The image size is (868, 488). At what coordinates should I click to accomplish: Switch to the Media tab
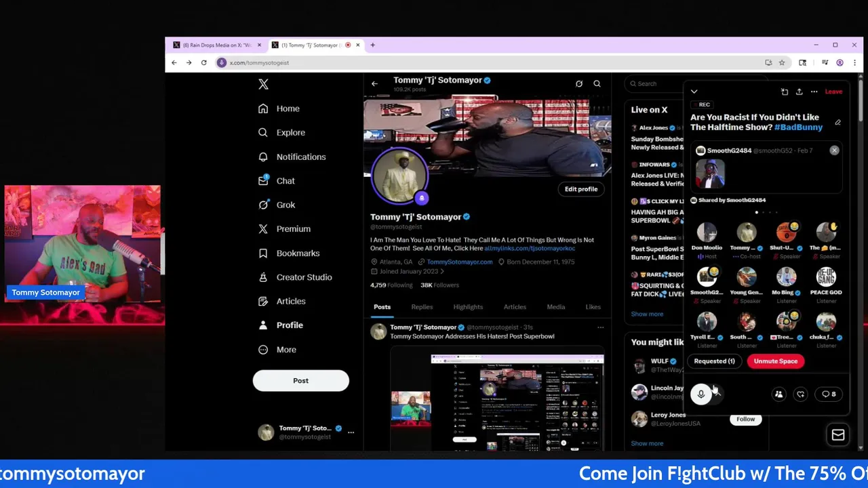tap(555, 307)
